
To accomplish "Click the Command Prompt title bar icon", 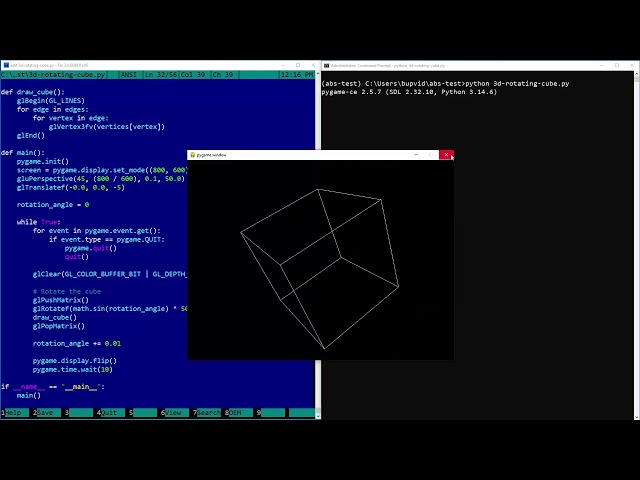I will coord(327,65).
